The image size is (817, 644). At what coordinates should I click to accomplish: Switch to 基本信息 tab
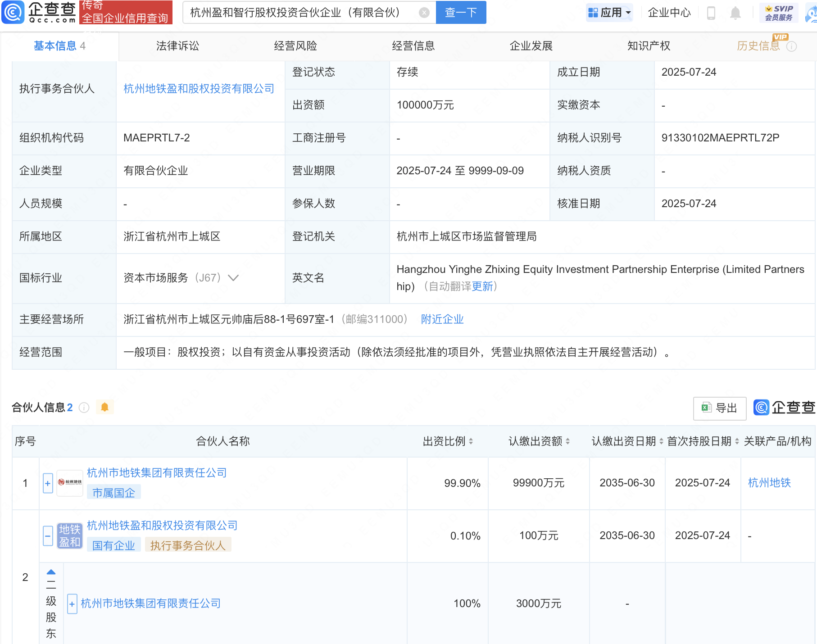(59, 46)
